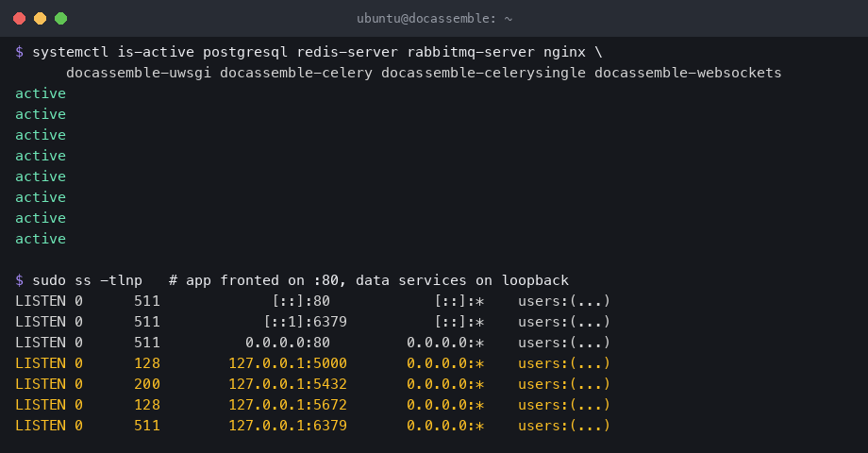Select the '-tlnp' flag
Viewport: 868px width, 453px height.
(x=121, y=281)
